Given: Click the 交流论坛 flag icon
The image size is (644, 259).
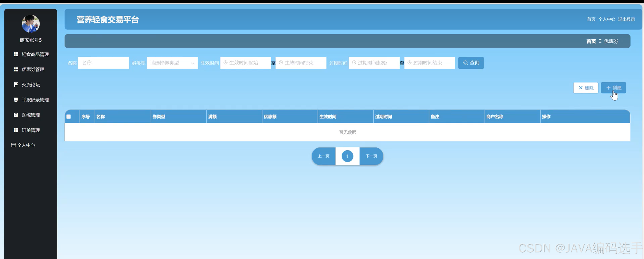Looking at the screenshot, I should click(x=16, y=84).
